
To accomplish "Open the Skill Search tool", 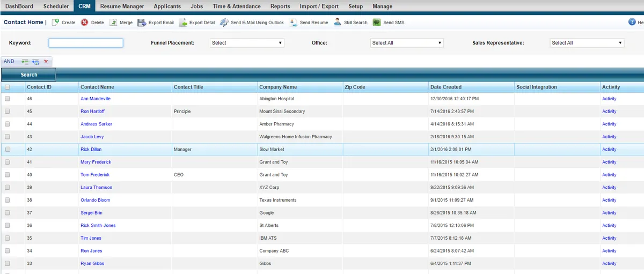I will pos(338,23).
